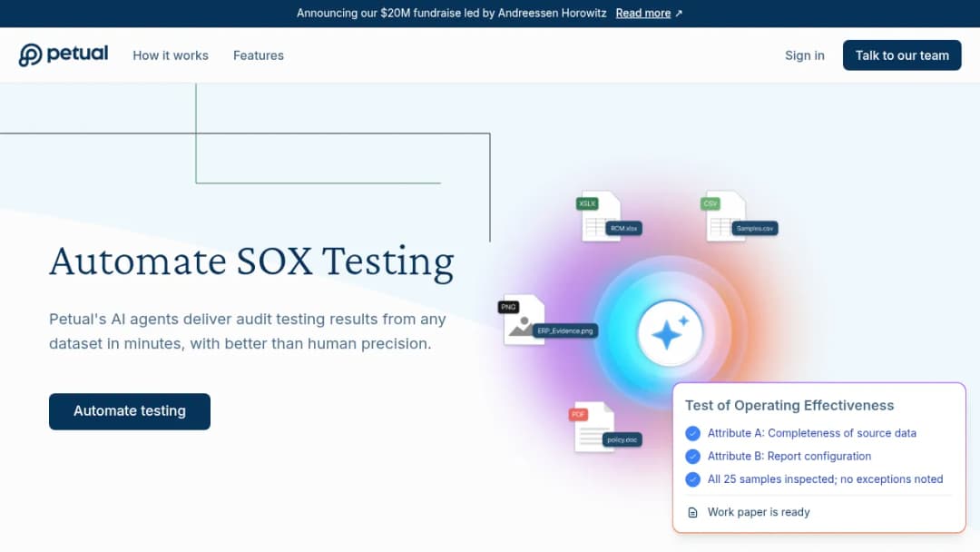980x552 pixels.
Task: Click the checkmark beside All 25 samples
Action: pyautogui.click(x=692, y=479)
